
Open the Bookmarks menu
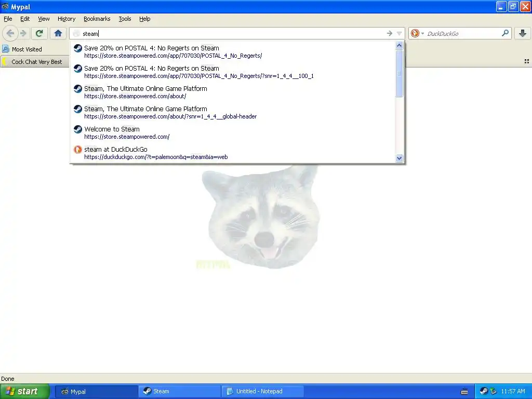[x=97, y=19]
